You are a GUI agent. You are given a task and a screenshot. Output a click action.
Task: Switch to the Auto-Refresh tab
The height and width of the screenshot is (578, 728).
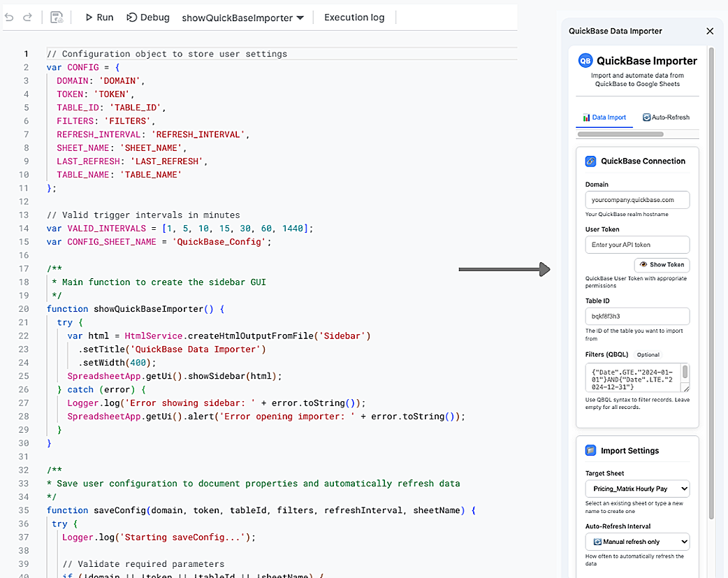tap(666, 117)
